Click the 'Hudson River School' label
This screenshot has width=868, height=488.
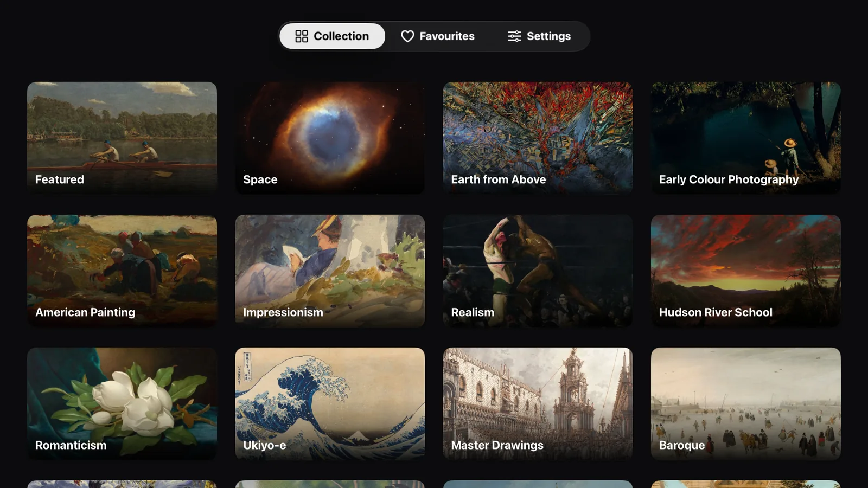coord(716,312)
